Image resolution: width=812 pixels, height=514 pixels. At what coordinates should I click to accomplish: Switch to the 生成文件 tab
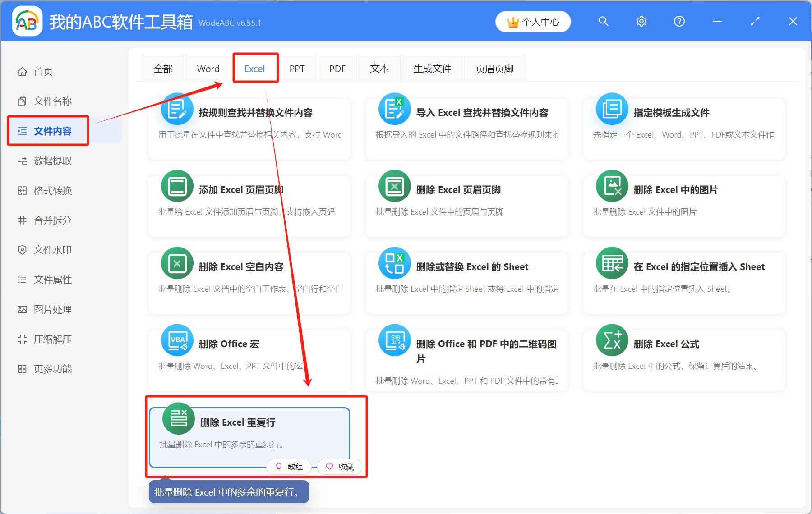pyautogui.click(x=433, y=69)
